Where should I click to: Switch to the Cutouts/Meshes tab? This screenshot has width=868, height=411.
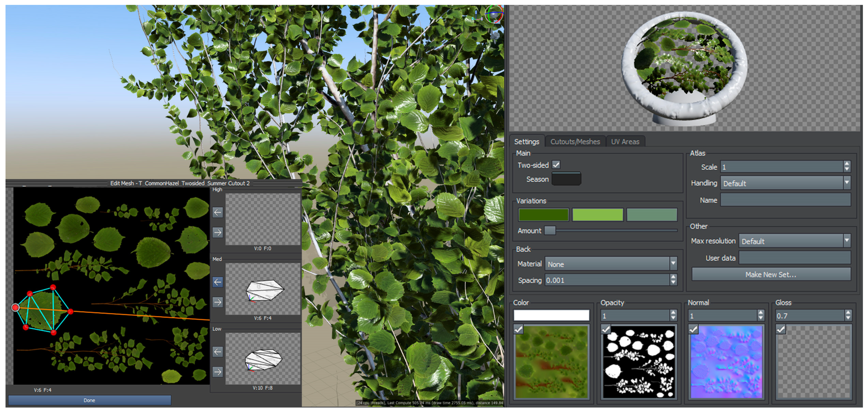point(575,142)
